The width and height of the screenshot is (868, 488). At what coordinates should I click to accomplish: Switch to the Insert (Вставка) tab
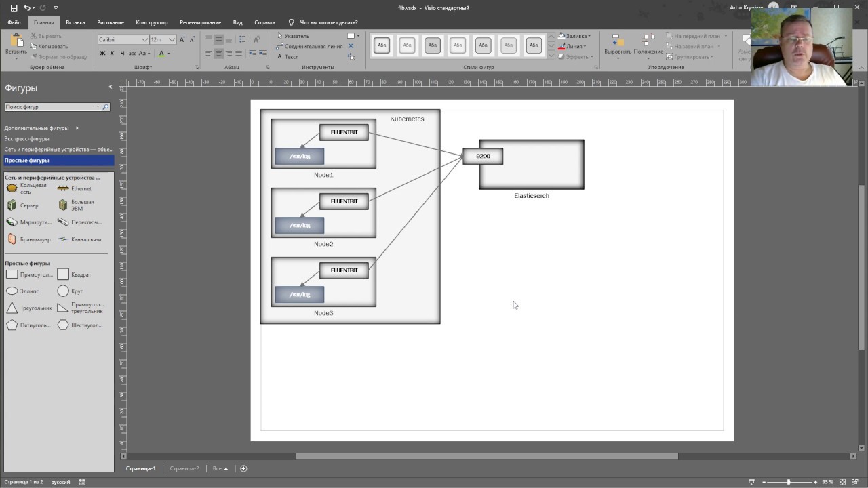point(75,22)
